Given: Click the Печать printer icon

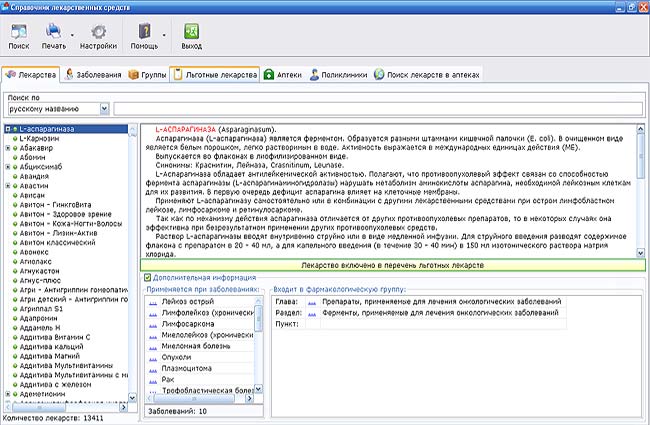Looking at the screenshot, I should click(53, 32).
